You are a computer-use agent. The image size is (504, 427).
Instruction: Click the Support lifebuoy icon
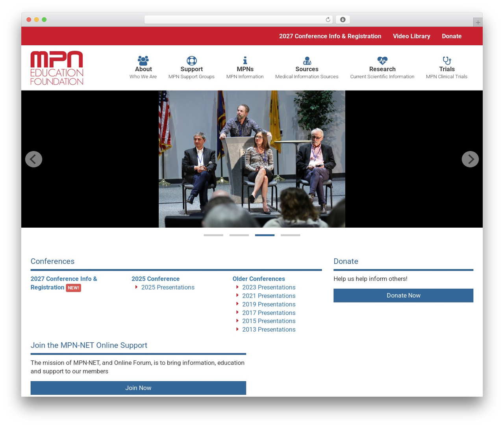[192, 60]
